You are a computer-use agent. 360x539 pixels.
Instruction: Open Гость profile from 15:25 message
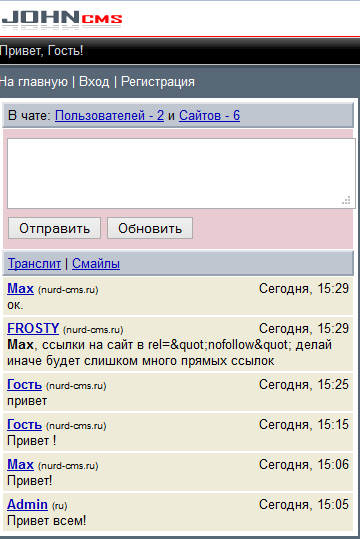pyautogui.click(x=24, y=385)
